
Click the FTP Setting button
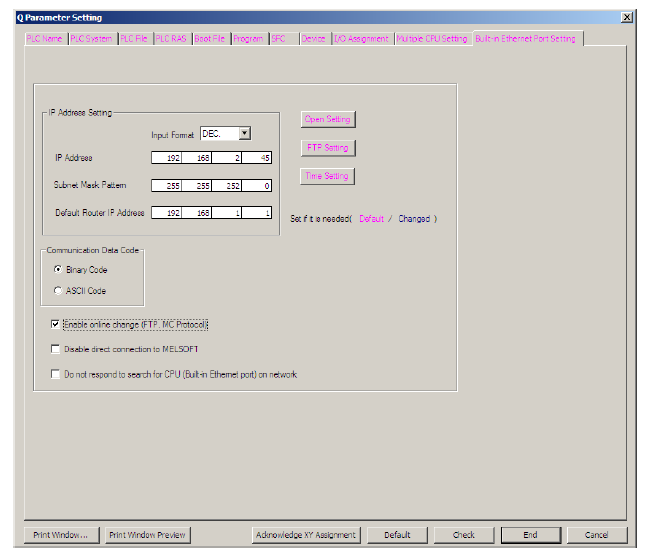(327, 148)
